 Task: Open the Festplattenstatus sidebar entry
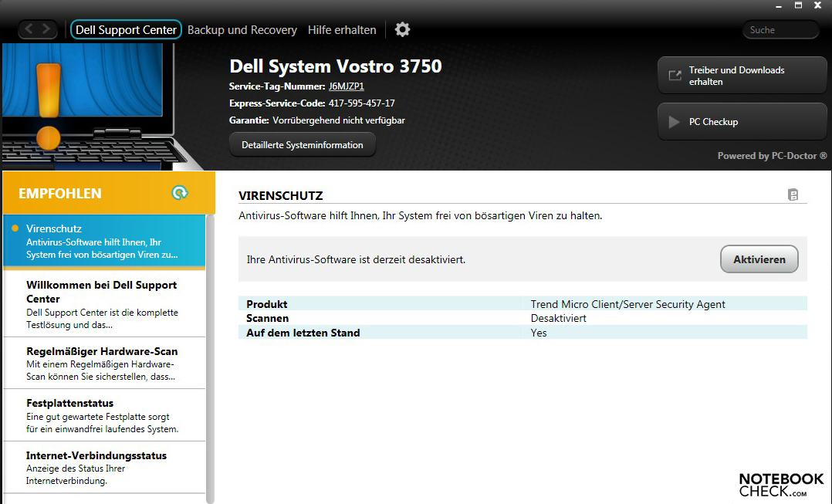(104, 415)
